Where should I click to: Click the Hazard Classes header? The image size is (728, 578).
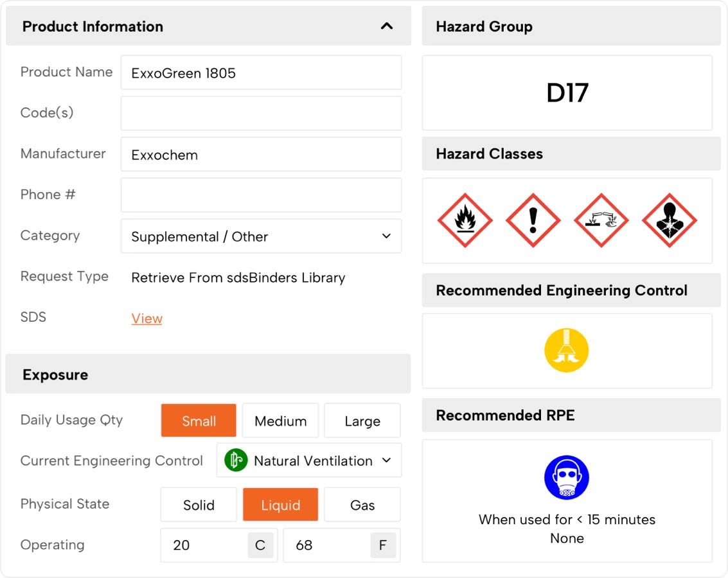click(x=571, y=153)
